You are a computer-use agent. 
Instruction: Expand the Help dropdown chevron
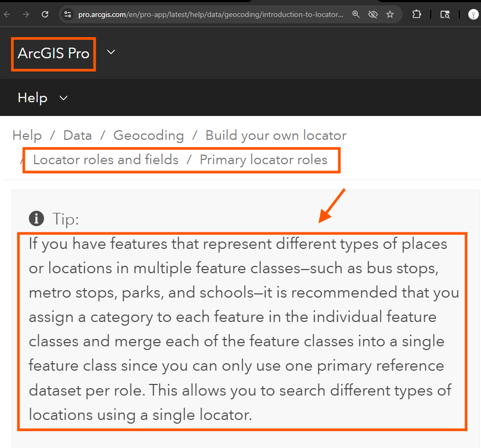63,98
